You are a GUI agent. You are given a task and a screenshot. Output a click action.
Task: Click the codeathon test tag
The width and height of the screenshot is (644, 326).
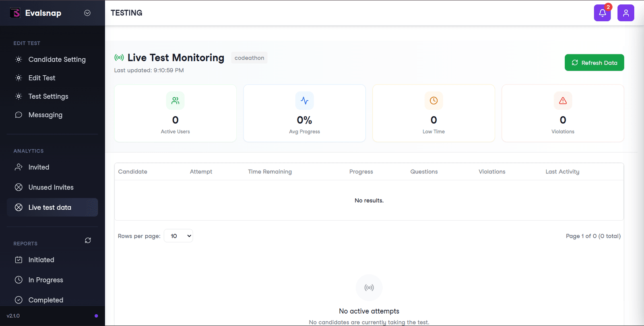pyautogui.click(x=249, y=58)
